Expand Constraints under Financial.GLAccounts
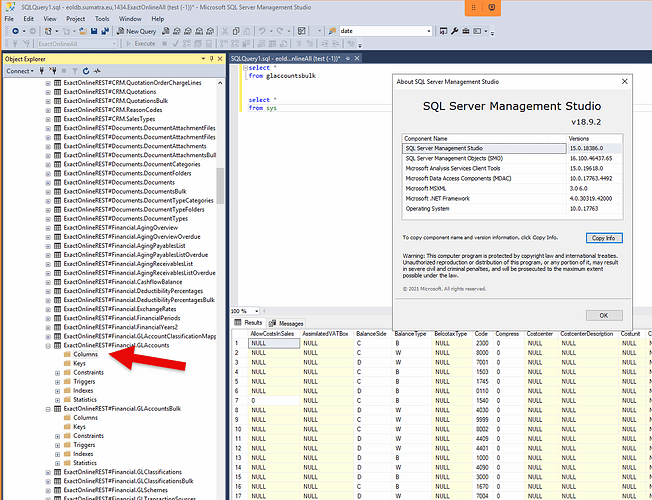 pyautogui.click(x=58, y=373)
